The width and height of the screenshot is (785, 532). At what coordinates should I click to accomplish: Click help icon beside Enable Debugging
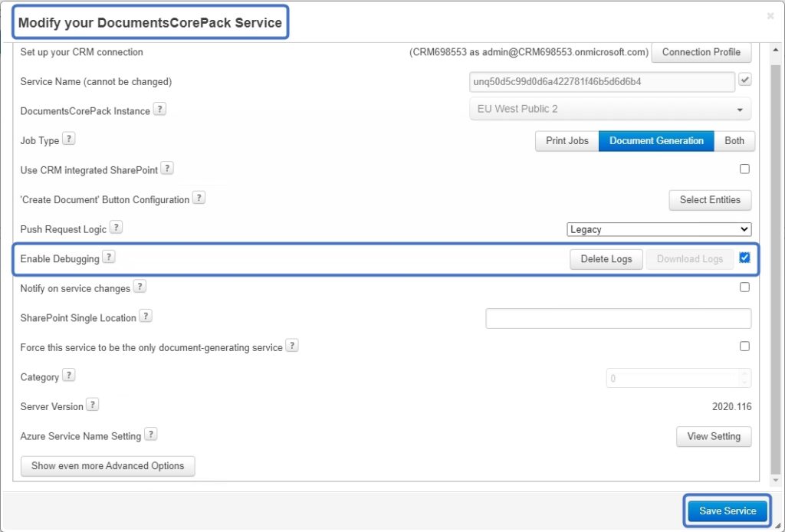109,257
